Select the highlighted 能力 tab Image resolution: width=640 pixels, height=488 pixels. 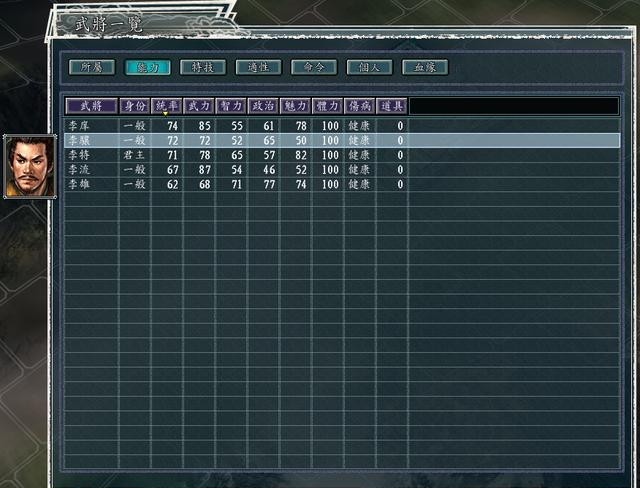pos(147,67)
